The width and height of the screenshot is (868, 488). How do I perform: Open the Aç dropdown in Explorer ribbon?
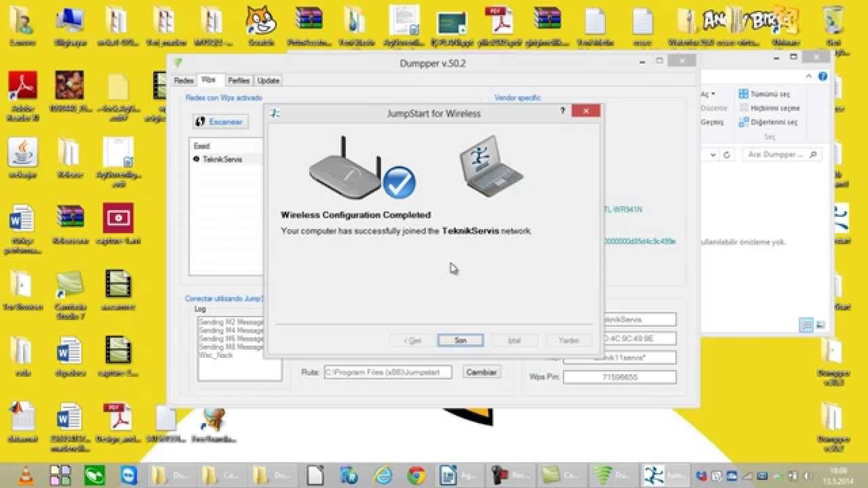(x=708, y=94)
